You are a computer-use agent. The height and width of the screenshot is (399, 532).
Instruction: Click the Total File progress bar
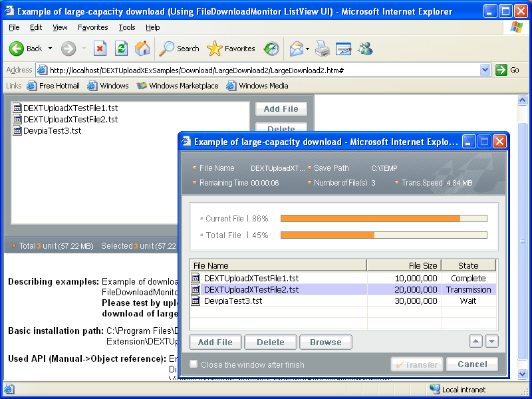pyautogui.click(x=384, y=233)
